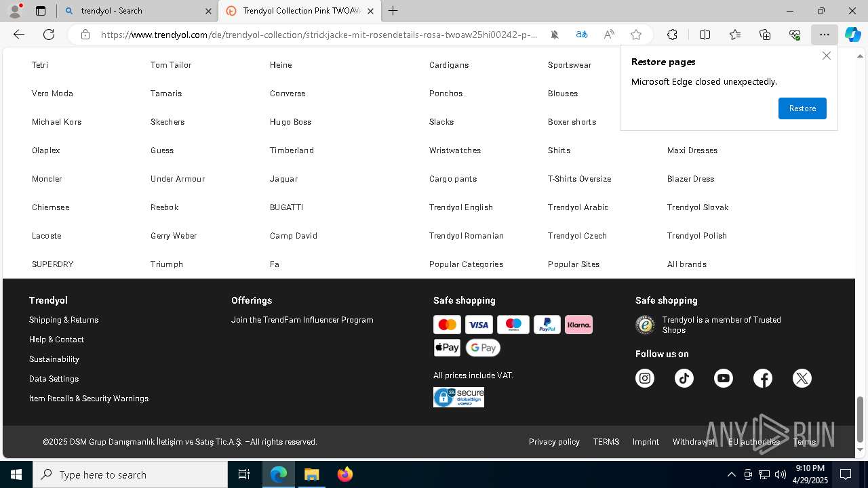Open Browser essentials icon
The width and height of the screenshot is (868, 488).
pos(795,35)
